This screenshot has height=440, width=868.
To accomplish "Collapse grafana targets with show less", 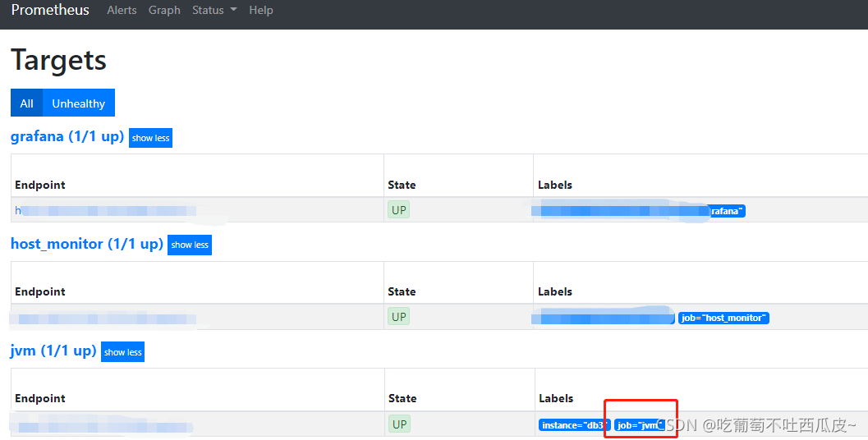I will 150,138.
